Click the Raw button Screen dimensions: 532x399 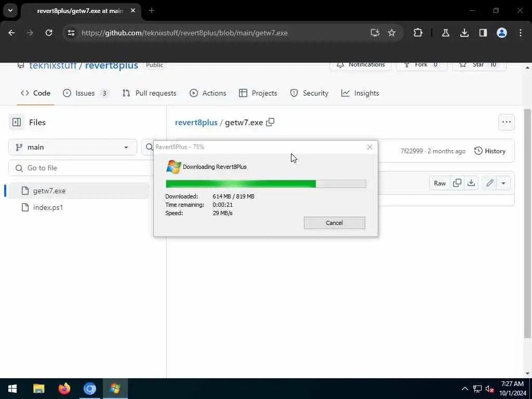440,183
